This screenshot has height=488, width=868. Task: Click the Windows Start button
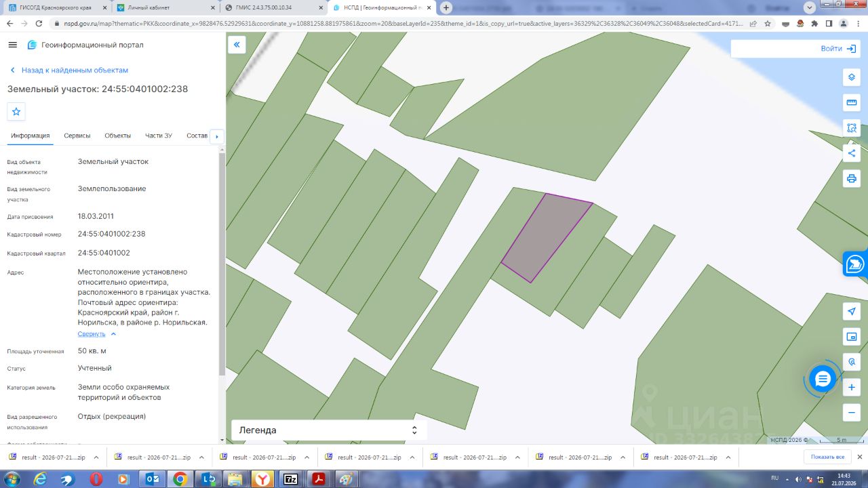pos(12,479)
